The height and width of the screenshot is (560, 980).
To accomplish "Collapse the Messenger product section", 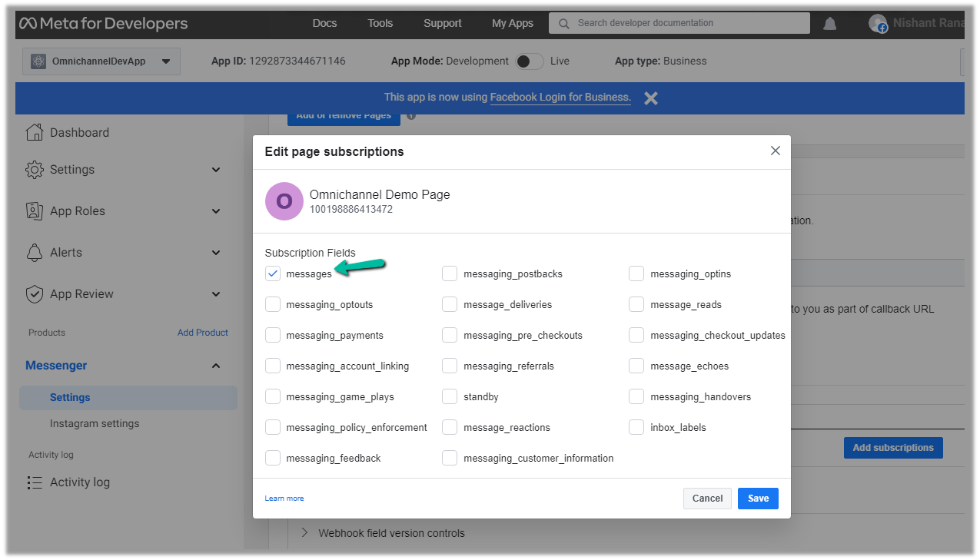I will pyautogui.click(x=216, y=366).
